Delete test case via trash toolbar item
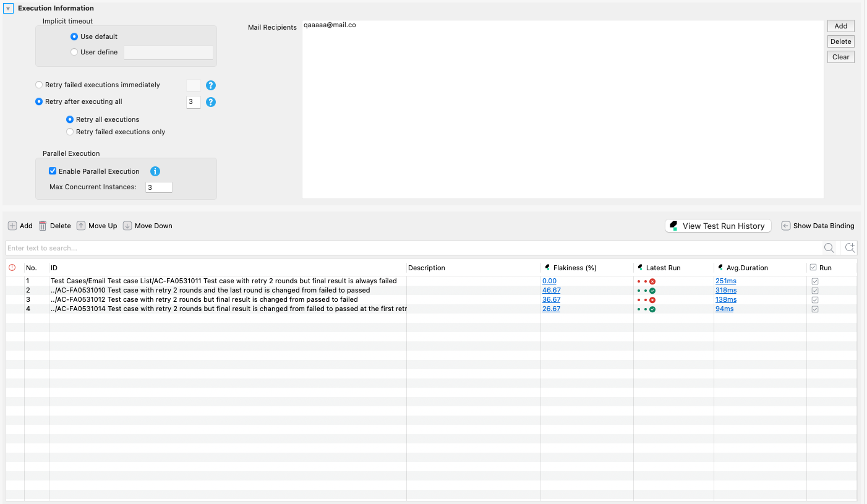Image resolution: width=867 pixels, height=504 pixels. (x=55, y=226)
